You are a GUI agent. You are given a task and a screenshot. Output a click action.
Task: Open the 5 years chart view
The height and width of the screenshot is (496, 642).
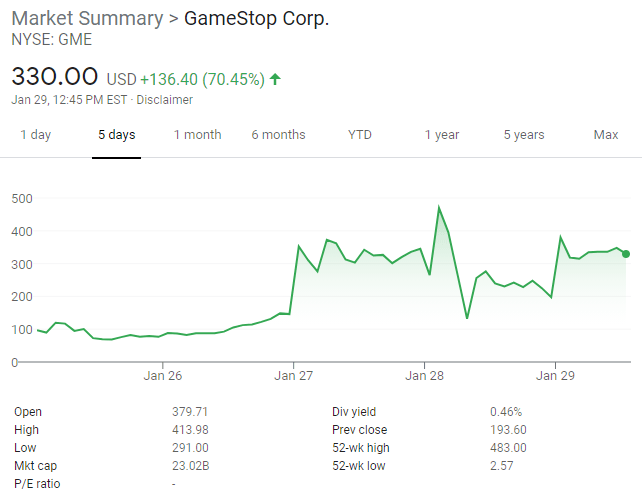click(524, 135)
